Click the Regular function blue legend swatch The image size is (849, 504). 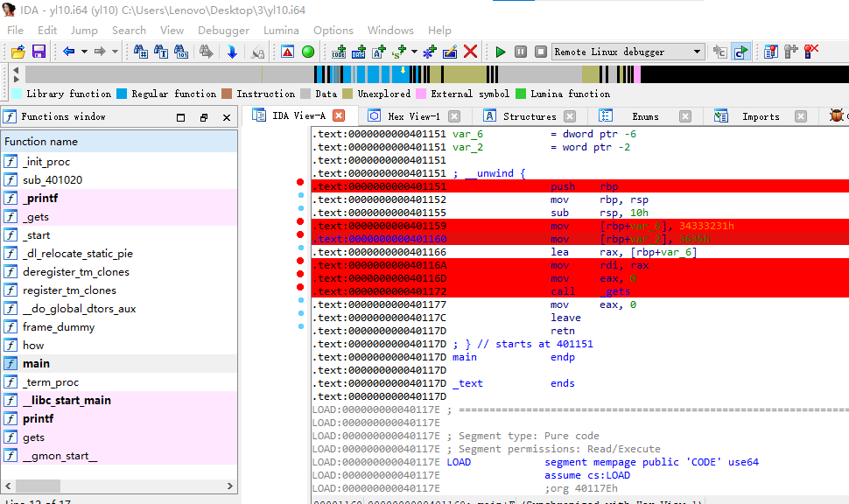coord(122,94)
